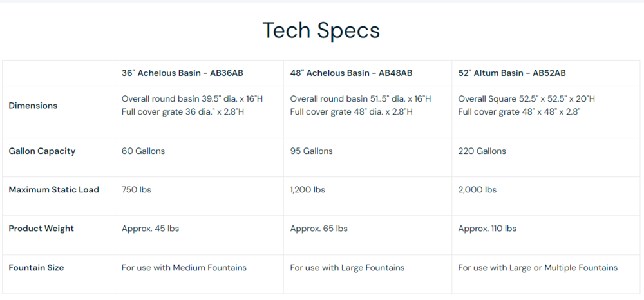Select the 52" Altum Basin - AB52AB column header

click(x=512, y=73)
